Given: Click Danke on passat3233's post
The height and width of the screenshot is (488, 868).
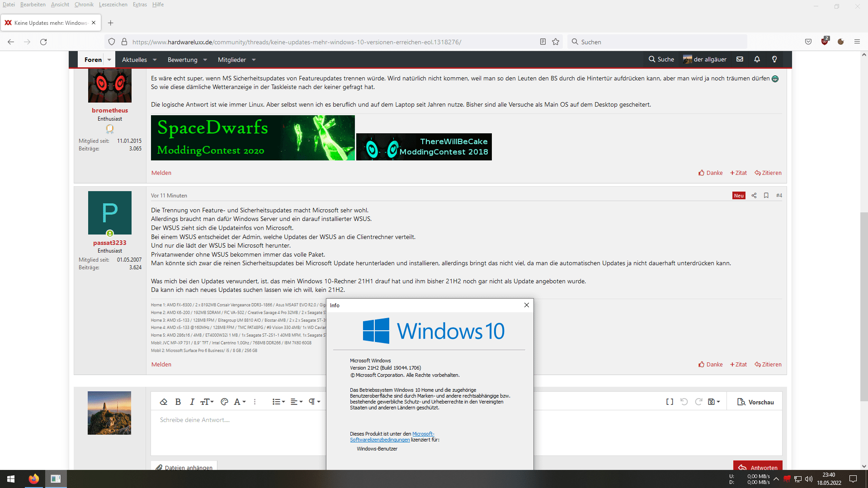Looking at the screenshot, I should point(711,364).
